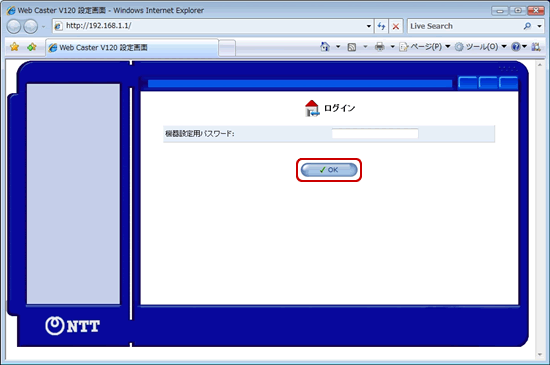This screenshot has height=365, width=550.
Task: Open the ツール(O) menu
Action: [x=481, y=47]
